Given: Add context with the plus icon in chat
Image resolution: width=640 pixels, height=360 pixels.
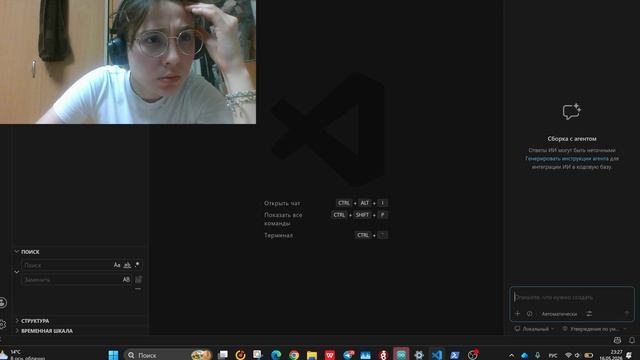Looking at the screenshot, I should pyautogui.click(x=518, y=313).
